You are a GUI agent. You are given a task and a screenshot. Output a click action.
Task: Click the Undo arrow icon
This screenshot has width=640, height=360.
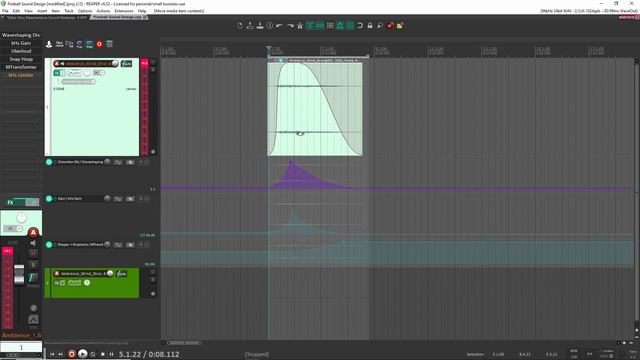[x=280, y=25]
